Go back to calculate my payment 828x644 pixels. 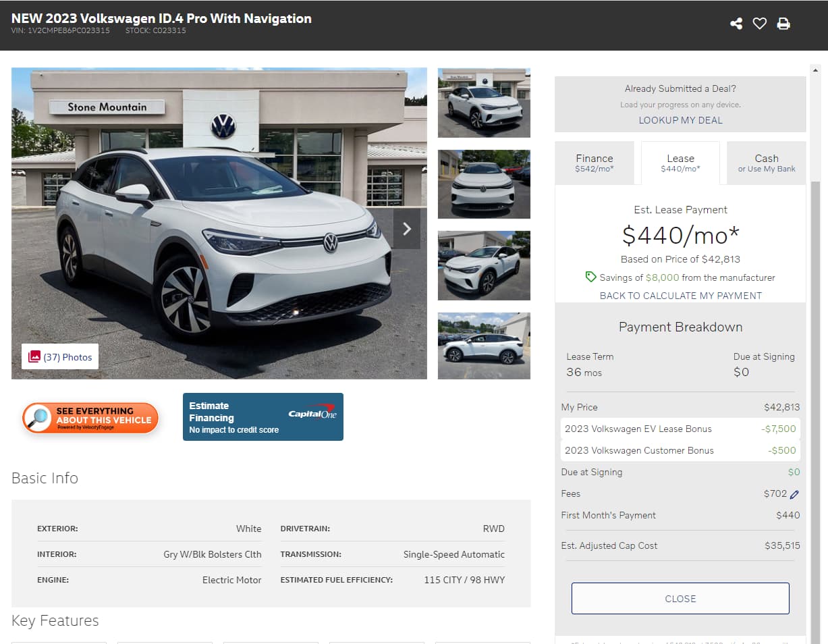tap(681, 296)
